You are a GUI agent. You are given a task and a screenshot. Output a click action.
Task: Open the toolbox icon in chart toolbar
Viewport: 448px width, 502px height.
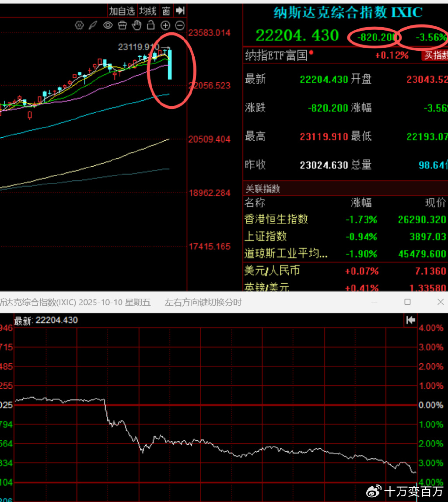(122, 25)
